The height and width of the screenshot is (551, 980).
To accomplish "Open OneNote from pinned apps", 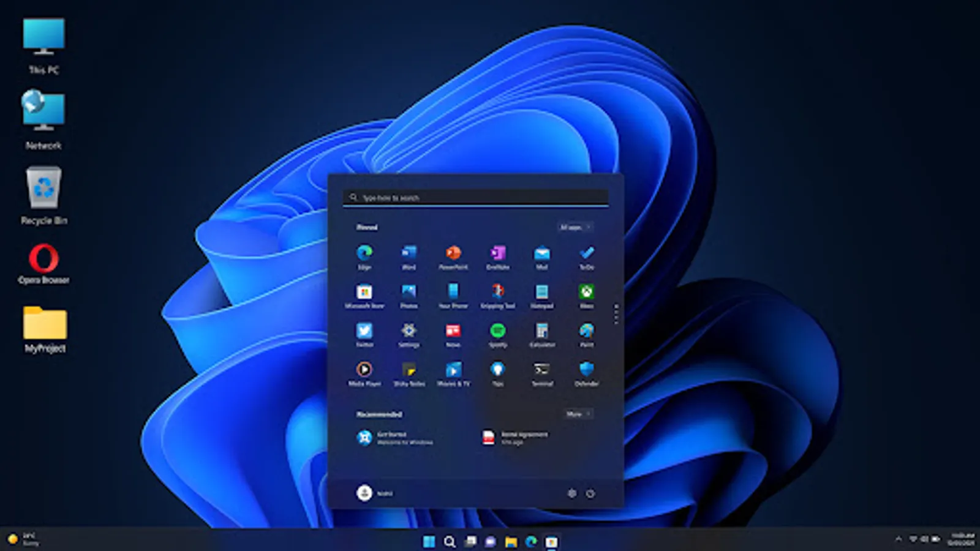I will click(x=497, y=254).
